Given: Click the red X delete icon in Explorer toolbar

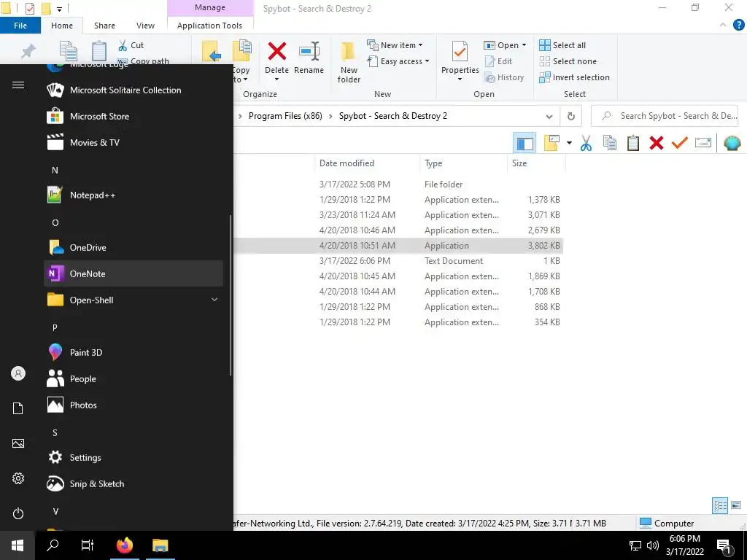Looking at the screenshot, I should 657,143.
